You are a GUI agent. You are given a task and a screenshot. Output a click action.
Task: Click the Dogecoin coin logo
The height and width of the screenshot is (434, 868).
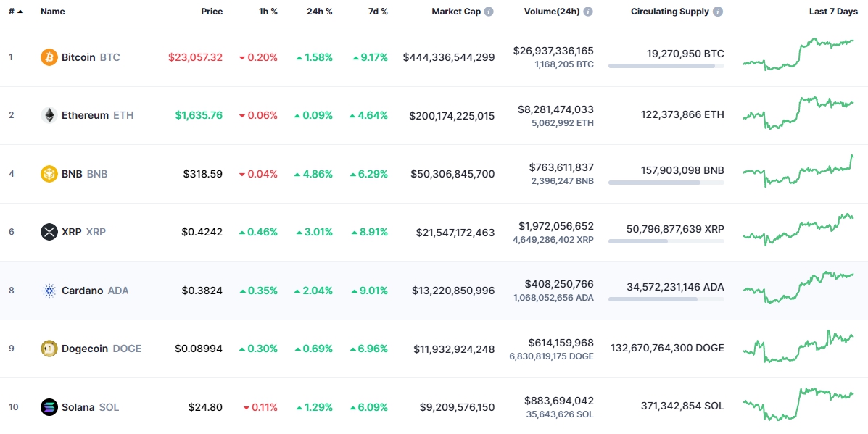point(49,349)
